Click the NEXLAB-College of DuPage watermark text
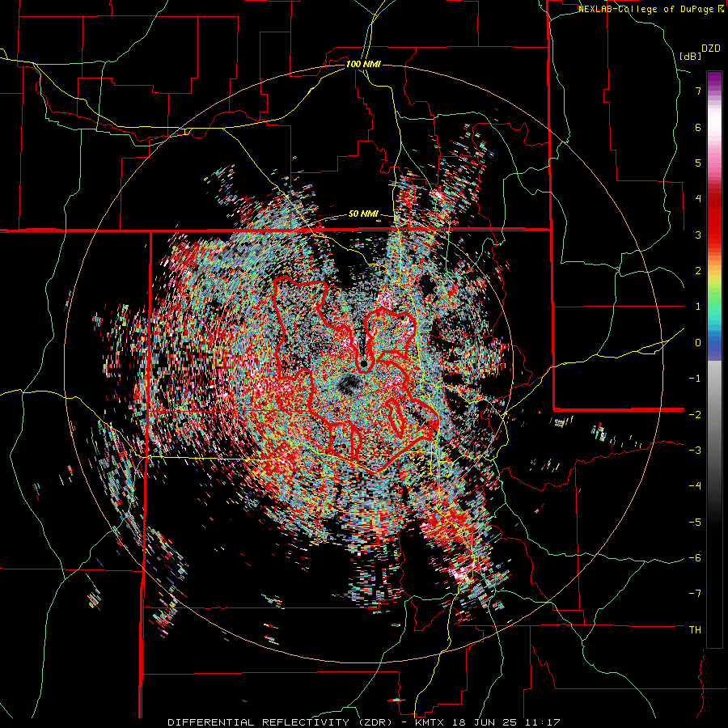This screenshot has height=728, width=728. tap(652, 9)
